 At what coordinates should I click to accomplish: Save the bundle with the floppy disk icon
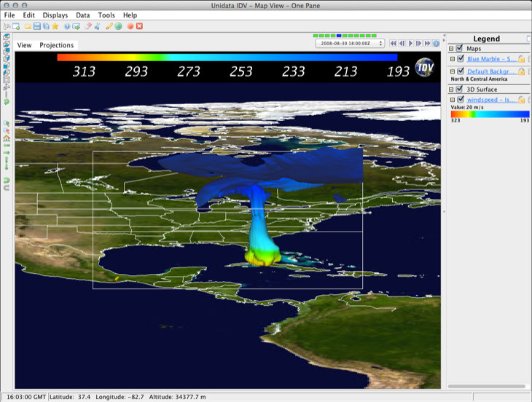37,26
